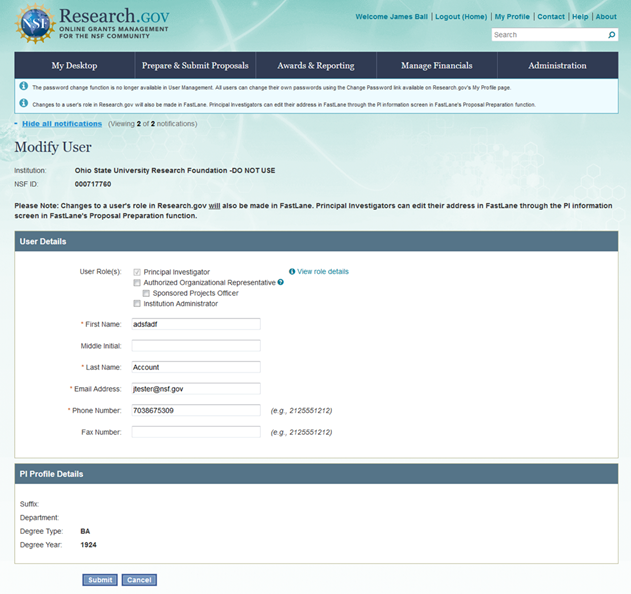Click the Fax Number field
The width and height of the screenshot is (631, 594).
196,432
